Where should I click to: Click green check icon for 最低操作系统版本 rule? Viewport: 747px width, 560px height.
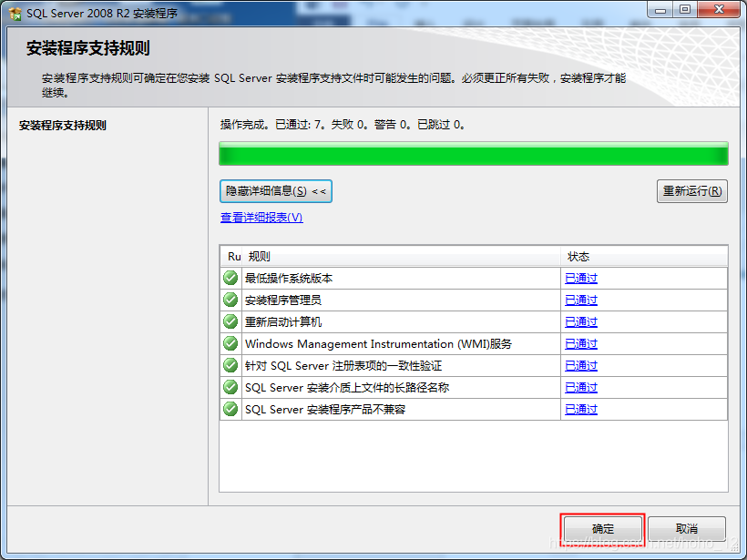(x=230, y=278)
